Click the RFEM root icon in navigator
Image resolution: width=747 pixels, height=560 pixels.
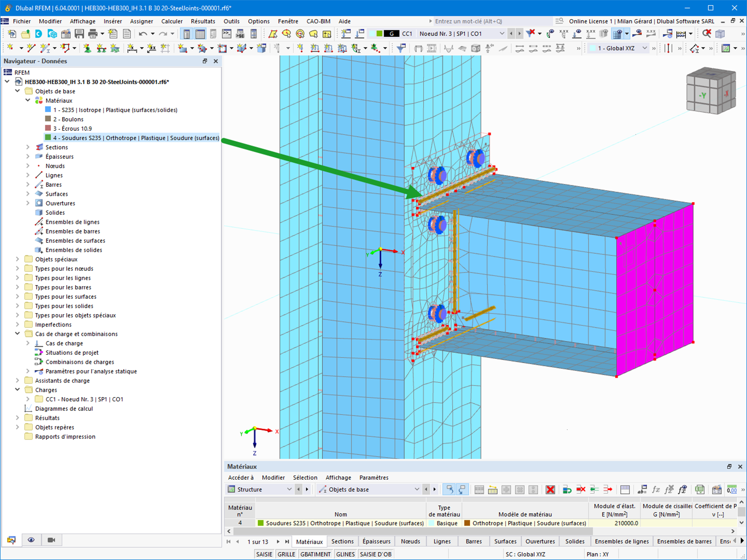tap(8, 72)
